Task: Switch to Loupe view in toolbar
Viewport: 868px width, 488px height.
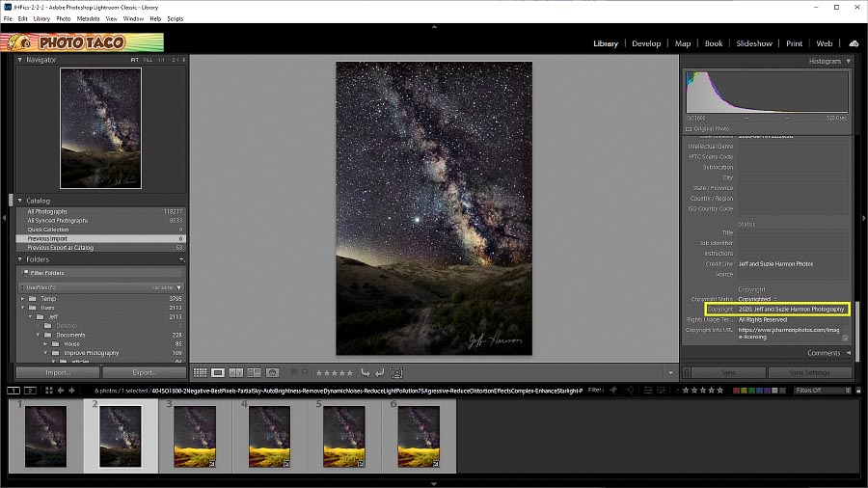Action: point(218,373)
